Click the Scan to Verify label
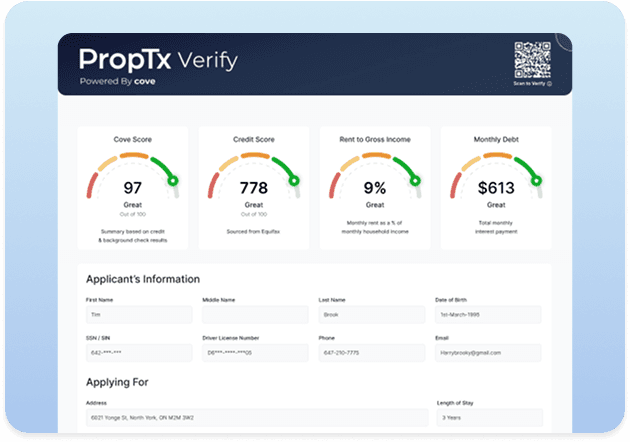The image size is (630, 442). 535,84
